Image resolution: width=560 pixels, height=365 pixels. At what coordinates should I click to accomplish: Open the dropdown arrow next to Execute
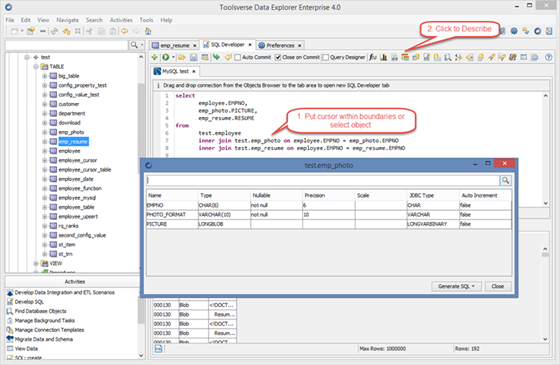click(x=173, y=57)
